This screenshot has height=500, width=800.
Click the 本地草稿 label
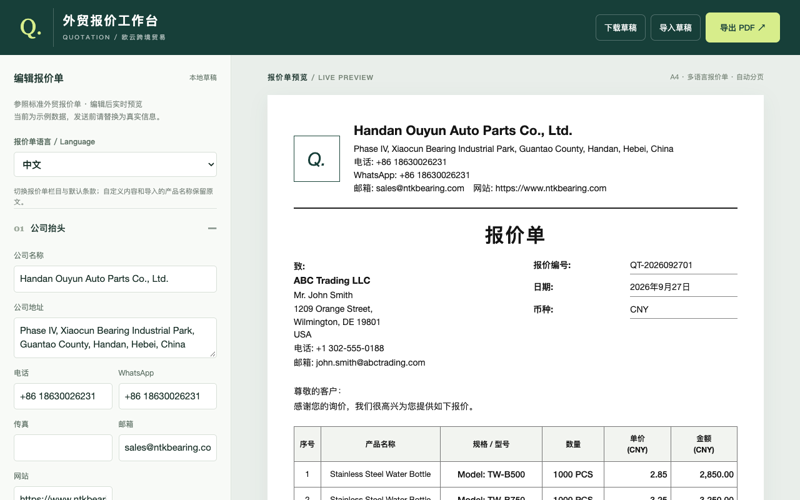click(x=203, y=78)
